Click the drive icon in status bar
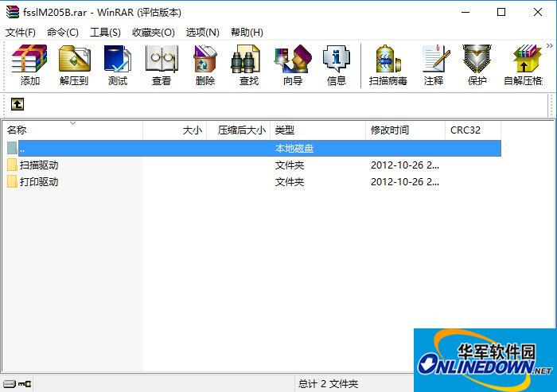The width and height of the screenshot is (557, 392). (x=10, y=383)
